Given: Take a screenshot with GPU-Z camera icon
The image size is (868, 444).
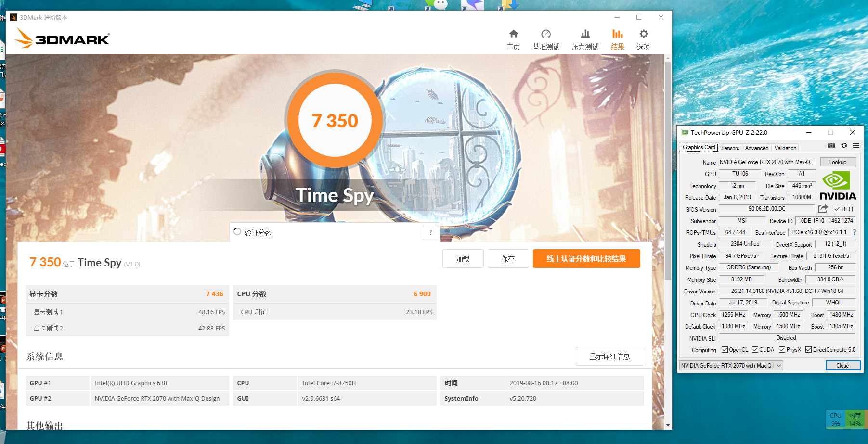Looking at the screenshot, I should click(831, 145).
